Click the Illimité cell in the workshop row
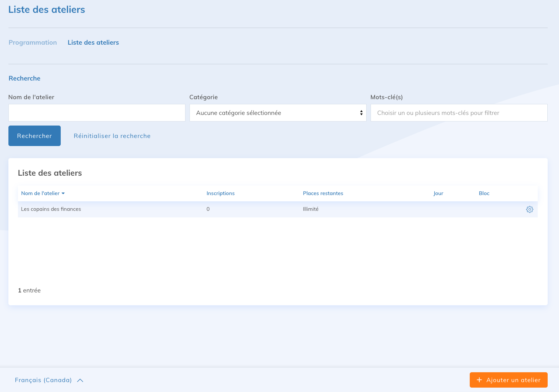 click(x=311, y=209)
